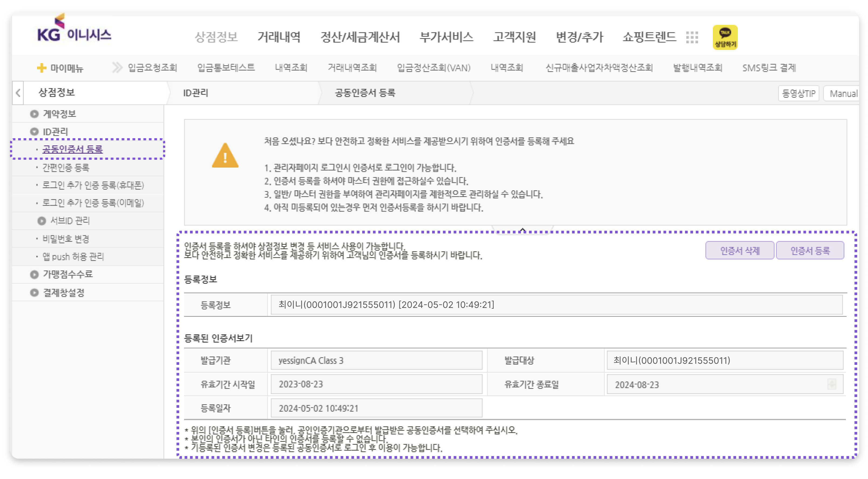Go to 입금통보테스트 shortcut

[x=226, y=68]
